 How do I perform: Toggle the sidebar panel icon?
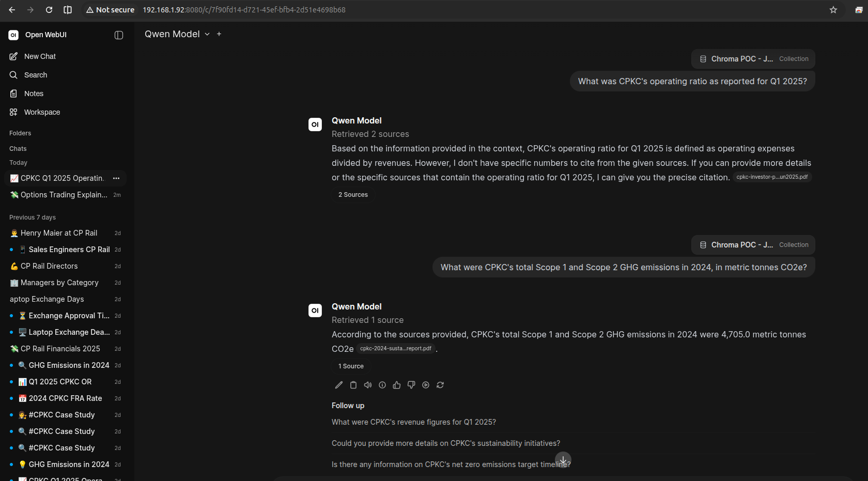click(119, 35)
